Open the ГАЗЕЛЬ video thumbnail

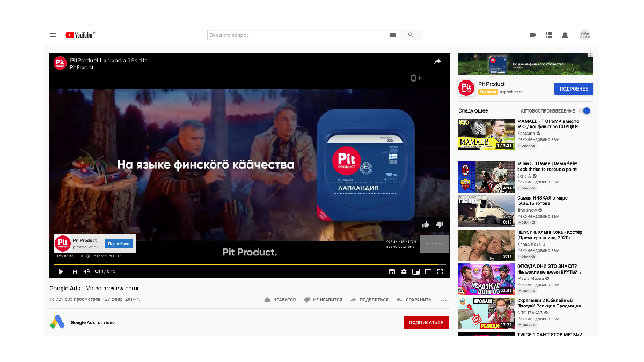[486, 211]
